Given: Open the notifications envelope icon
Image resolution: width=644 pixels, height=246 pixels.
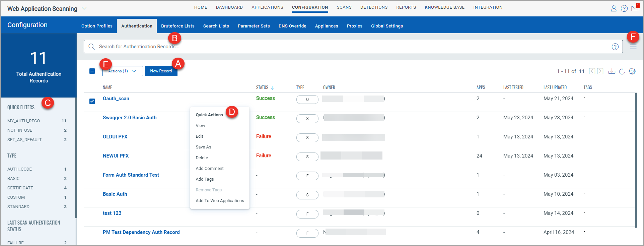Looking at the screenshot, I should (x=635, y=9).
